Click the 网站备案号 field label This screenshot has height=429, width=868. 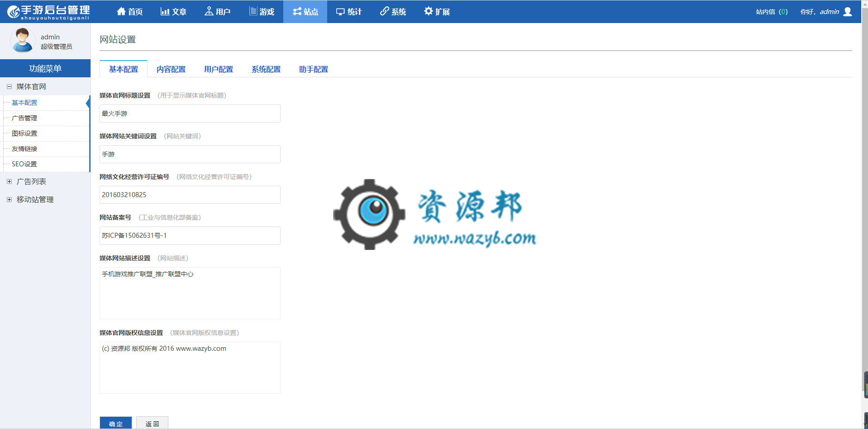click(115, 217)
